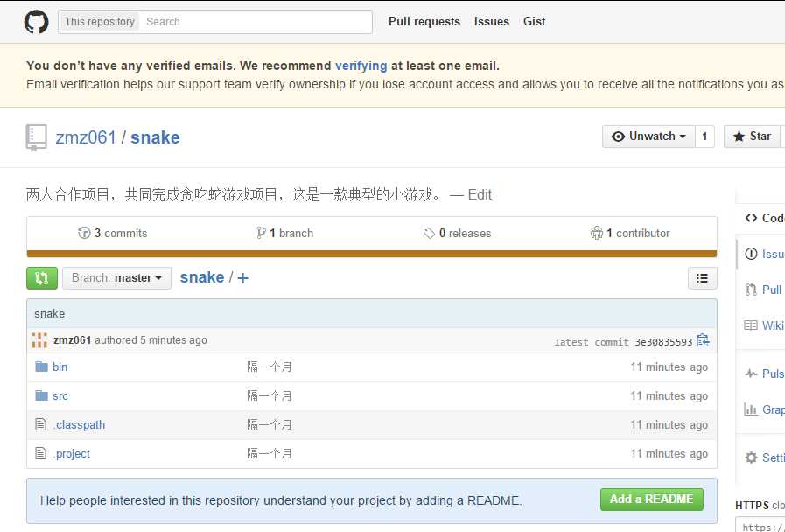This screenshot has width=785, height=532.
Task: Open Settings via sidebar gear icon
Action: click(x=751, y=458)
